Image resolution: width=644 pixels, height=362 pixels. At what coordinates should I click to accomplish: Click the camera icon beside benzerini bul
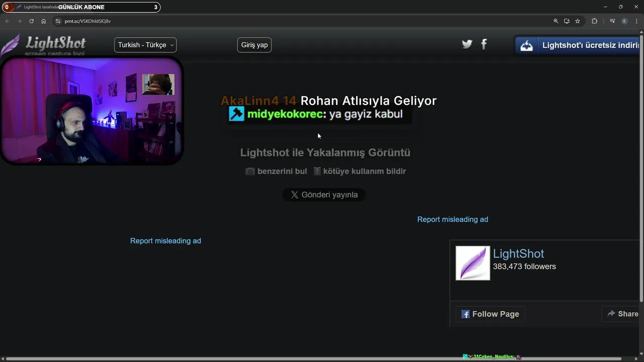pos(250,171)
